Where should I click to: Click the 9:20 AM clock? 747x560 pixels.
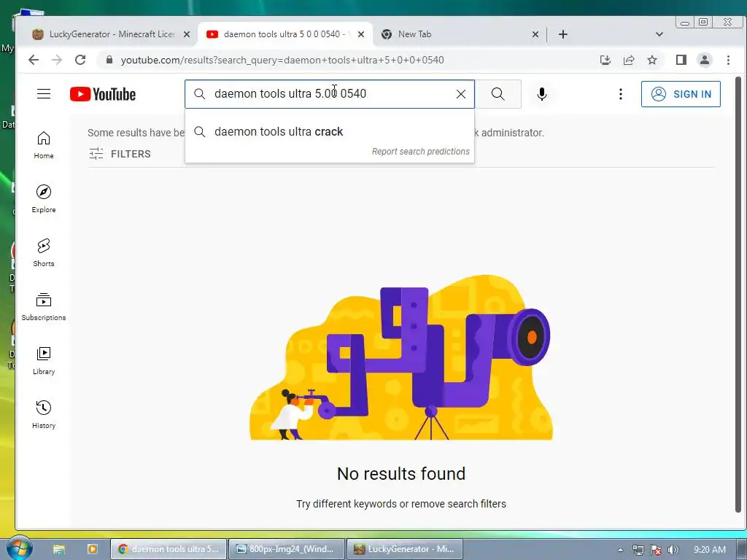pos(710,550)
